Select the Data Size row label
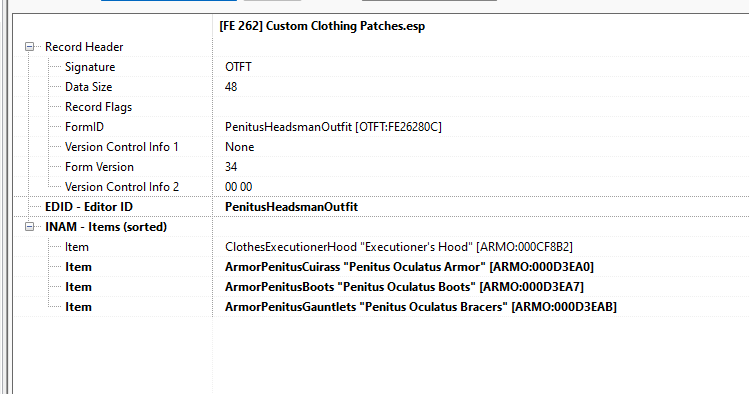This screenshot has width=749, height=394. [x=88, y=87]
